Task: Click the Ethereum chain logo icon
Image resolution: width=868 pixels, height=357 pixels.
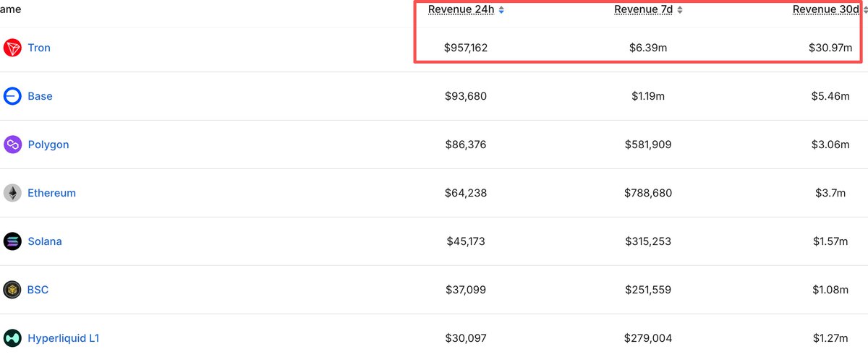Action: click(x=12, y=193)
